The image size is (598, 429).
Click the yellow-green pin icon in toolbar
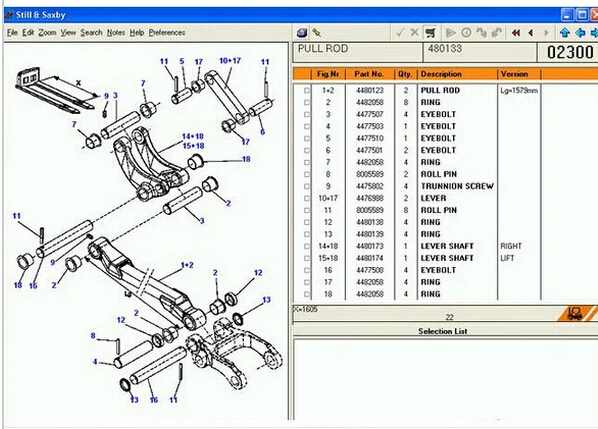tap(317, 33)
